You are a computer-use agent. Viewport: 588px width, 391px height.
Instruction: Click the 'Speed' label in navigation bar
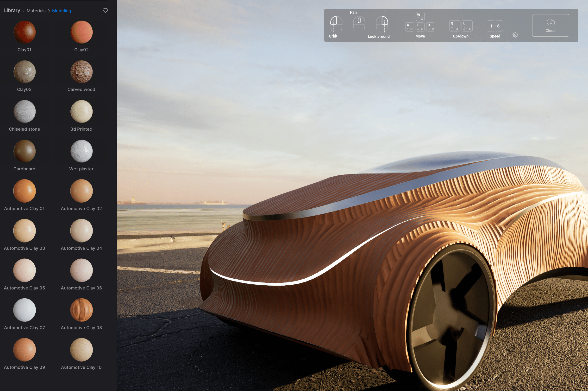pyautogui.click(x=494, y=36)
